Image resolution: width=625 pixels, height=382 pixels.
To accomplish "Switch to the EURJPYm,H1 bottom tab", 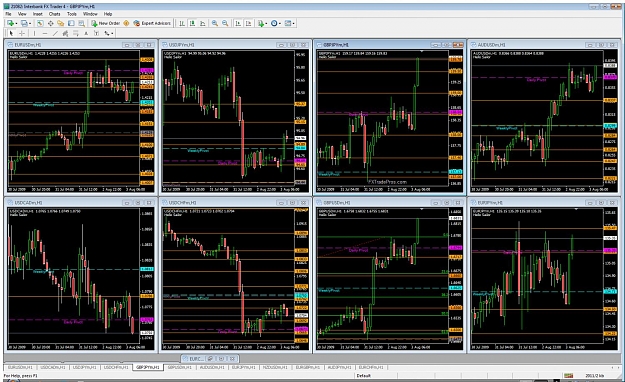I will click(x=244, y=367).
